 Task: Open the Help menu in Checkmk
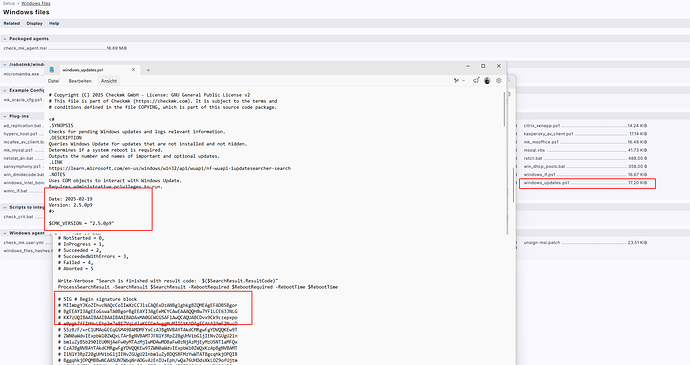point(54,23)
